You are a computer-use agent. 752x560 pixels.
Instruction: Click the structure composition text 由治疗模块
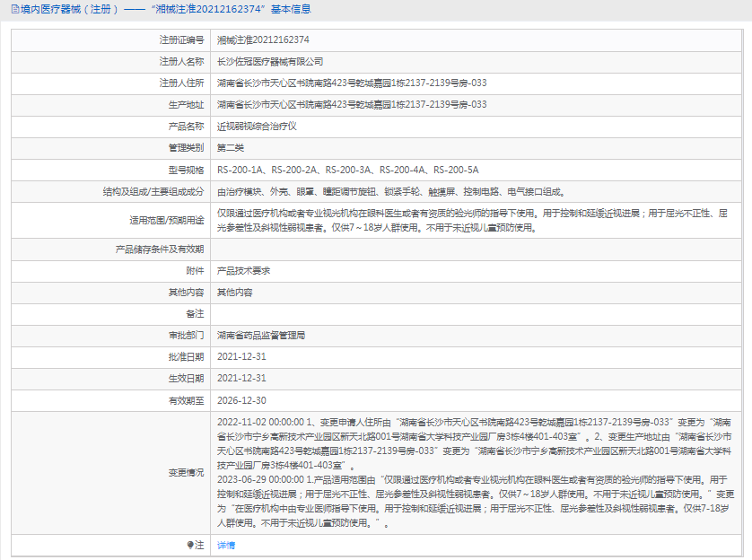[x=391, y=192]
